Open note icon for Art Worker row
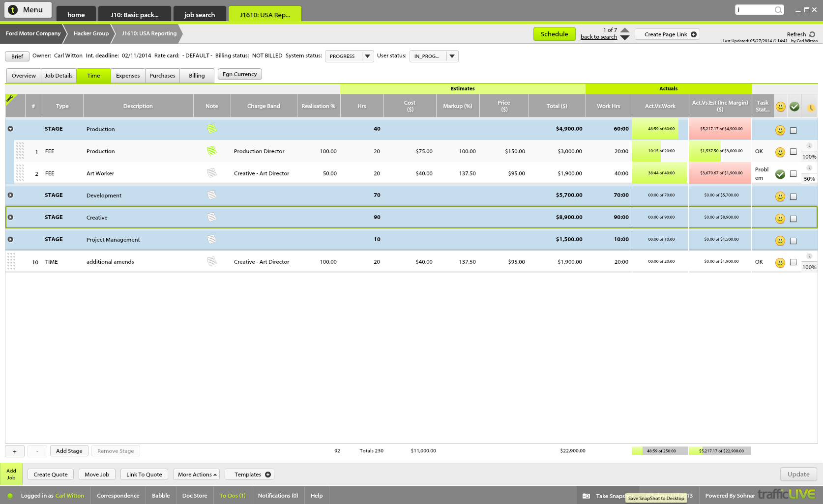 211,173
